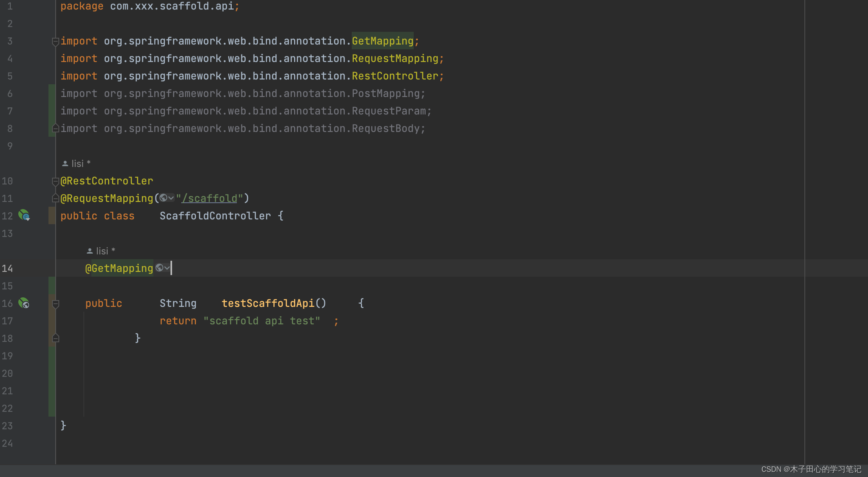Click the fold handle icon on line 8
Viewport: 868px width, 477px height.
point(56,128)
